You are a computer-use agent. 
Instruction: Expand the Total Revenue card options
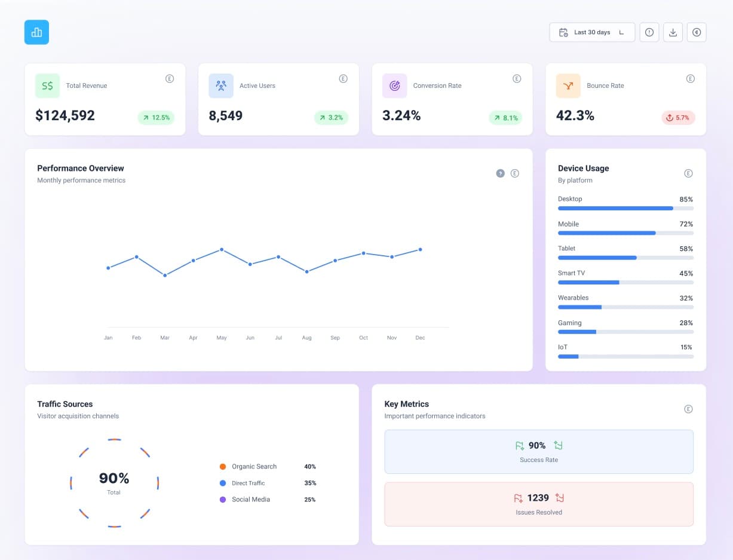[x=170, y=78]
